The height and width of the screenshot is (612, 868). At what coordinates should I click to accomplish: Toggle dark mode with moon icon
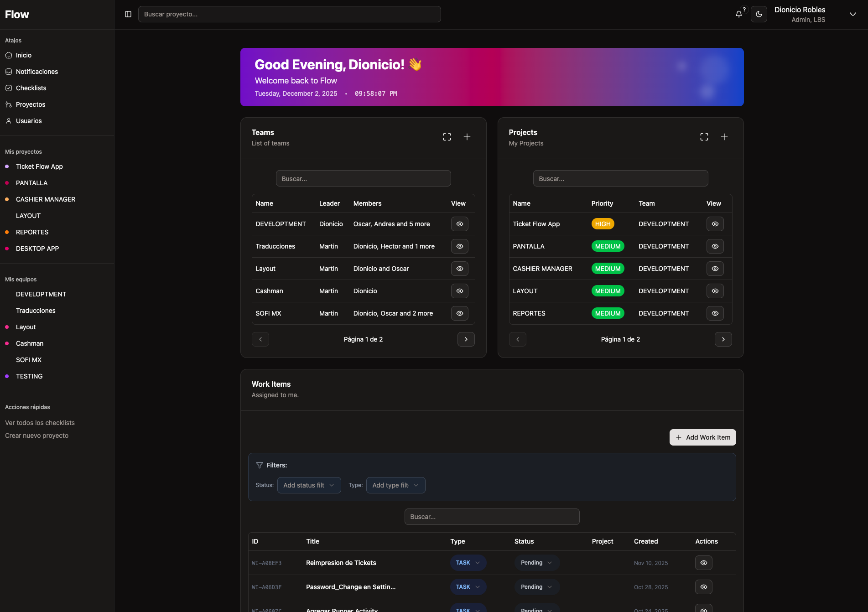[759, 14]
